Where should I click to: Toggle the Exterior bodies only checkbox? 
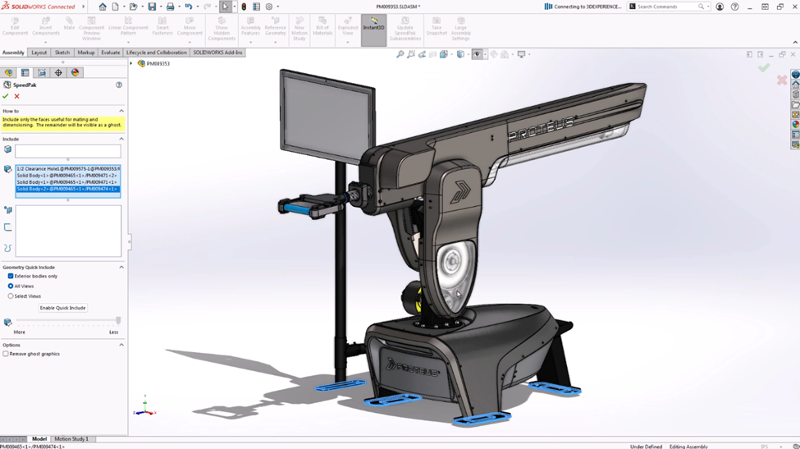click(x=11, y=276)
